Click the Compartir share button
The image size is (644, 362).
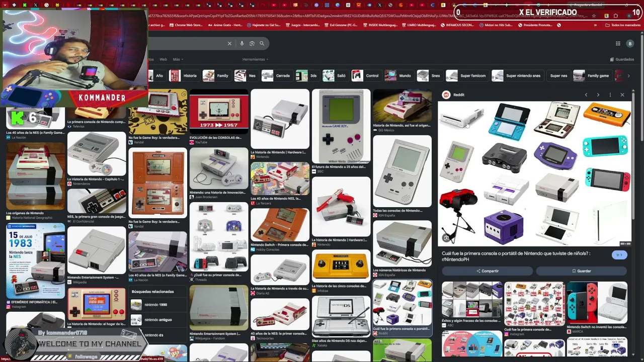tap(487, 271)
